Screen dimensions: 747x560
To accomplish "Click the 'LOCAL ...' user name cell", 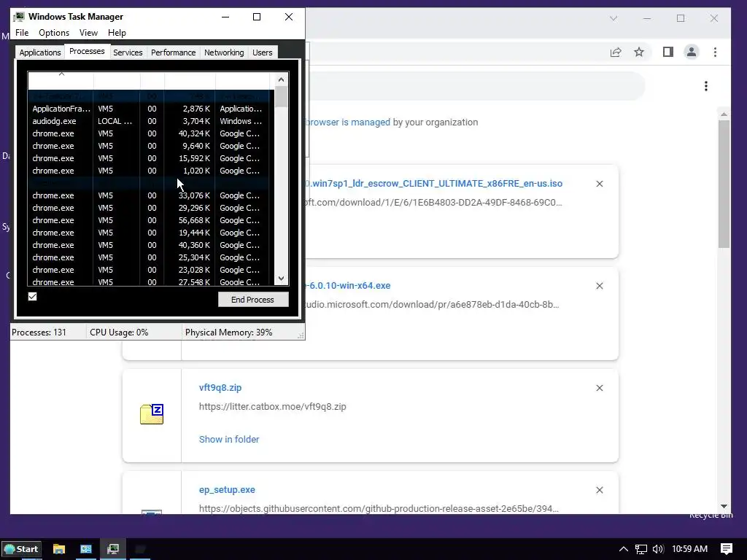I will (115, 122).
